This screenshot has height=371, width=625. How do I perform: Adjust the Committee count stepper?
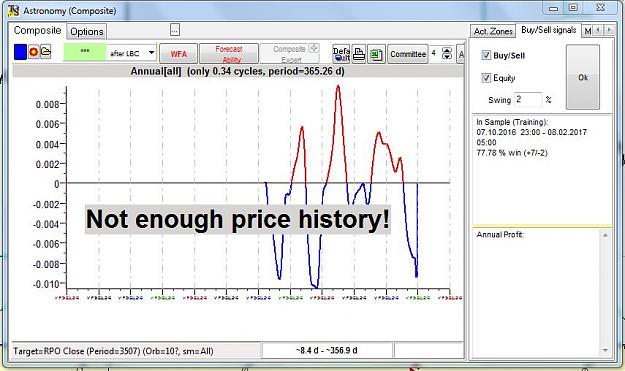coord(447,53)
